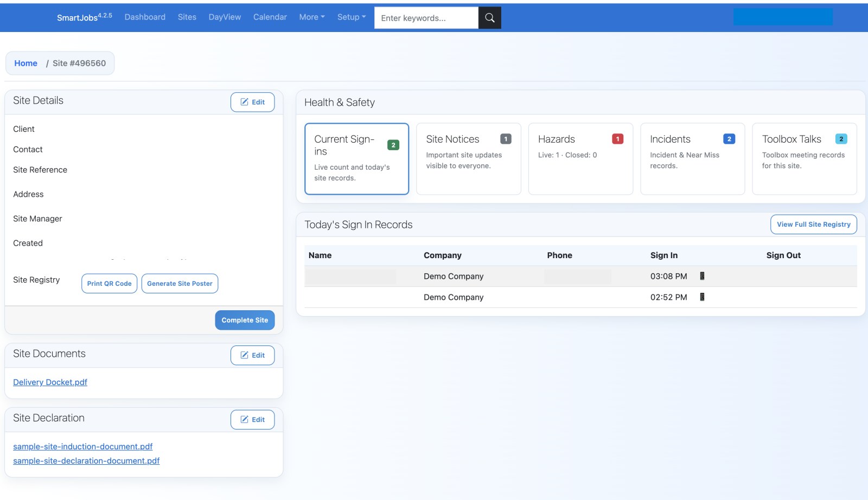The height and width of the screenshot is (500, 868).
Task: Edit the Site Details panel
Action: pos(252,102)
